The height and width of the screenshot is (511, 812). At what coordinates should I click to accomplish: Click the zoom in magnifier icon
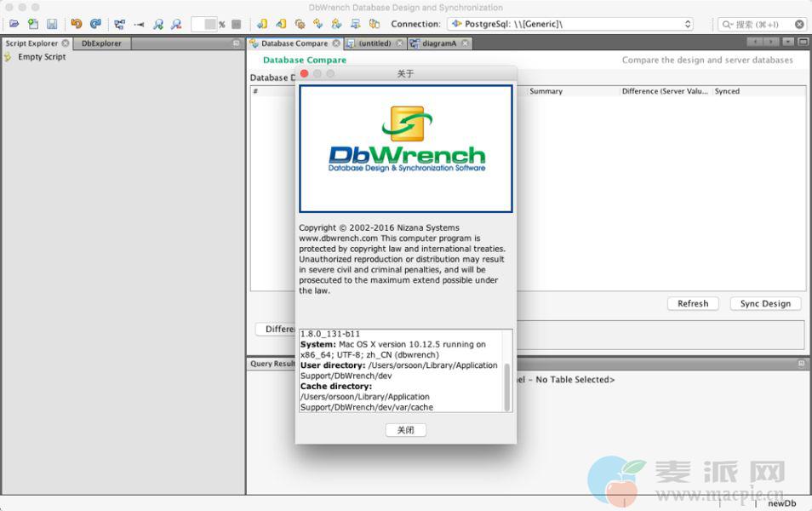tap(158, 24)
